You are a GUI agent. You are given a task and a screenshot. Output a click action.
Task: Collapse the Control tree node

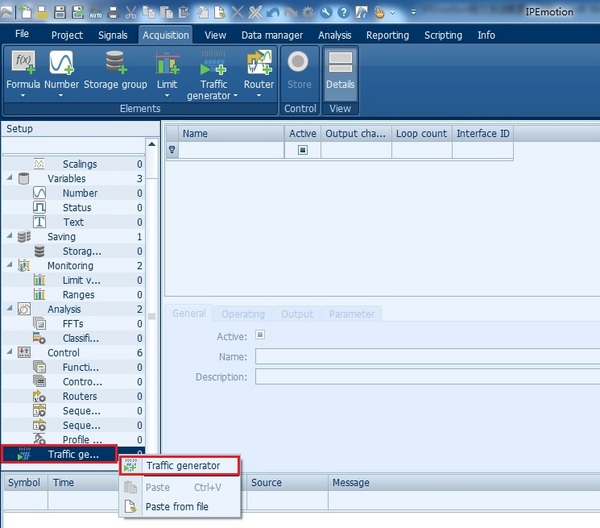[10, 352]
